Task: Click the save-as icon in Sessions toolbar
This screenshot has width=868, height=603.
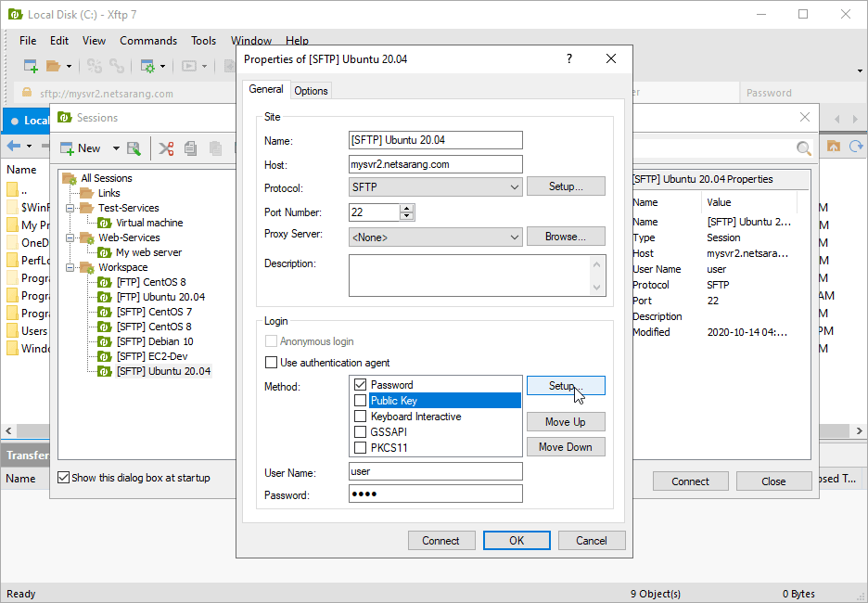Action: (134, 148)
